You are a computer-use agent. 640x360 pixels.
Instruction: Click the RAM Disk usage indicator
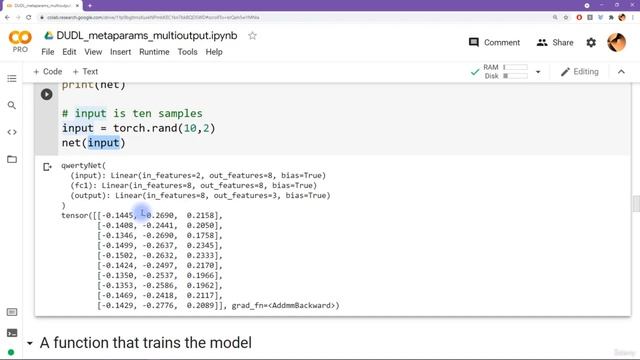click(x=506, y=71)
